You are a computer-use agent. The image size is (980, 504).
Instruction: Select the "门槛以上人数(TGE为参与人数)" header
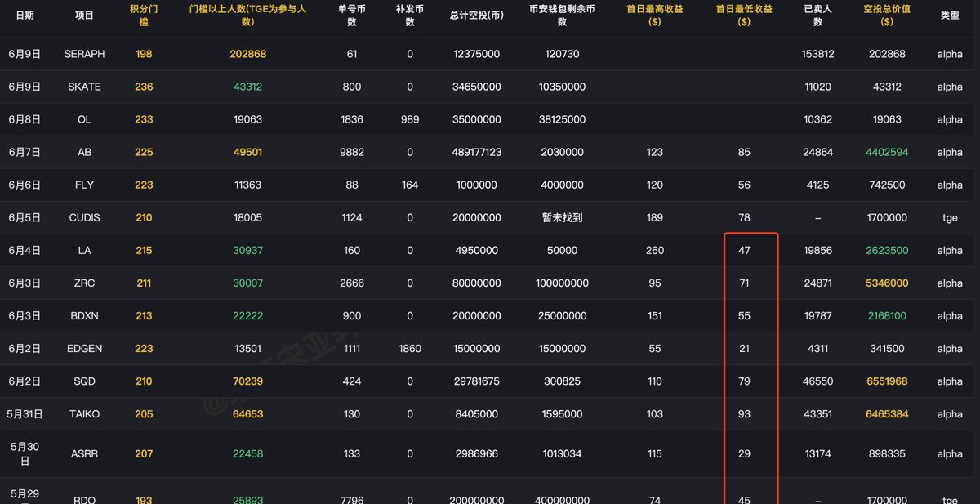tap(247, 16)
